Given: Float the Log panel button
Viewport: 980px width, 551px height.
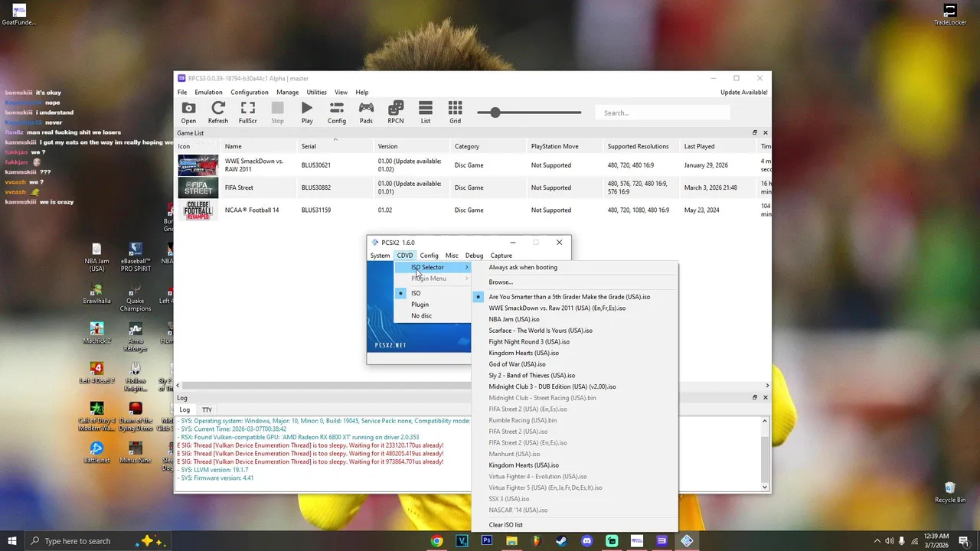Looking at the screenshot, I should click(754, 398).
